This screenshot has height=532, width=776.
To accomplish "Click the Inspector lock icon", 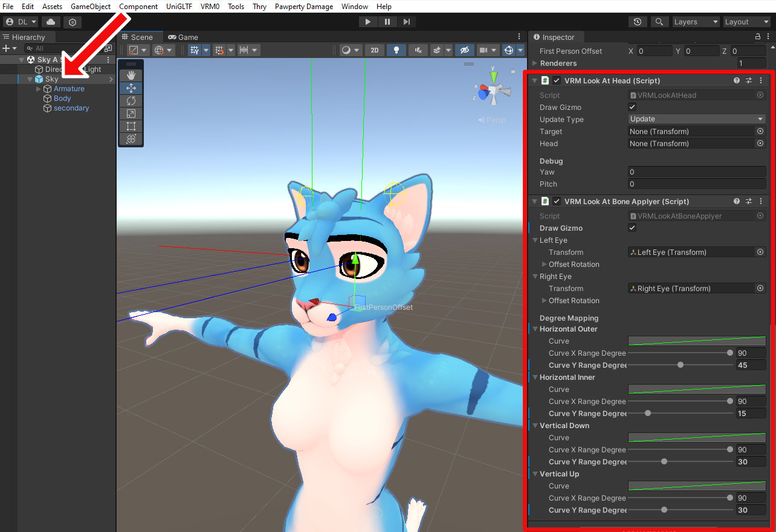I will tap(758, 37).
